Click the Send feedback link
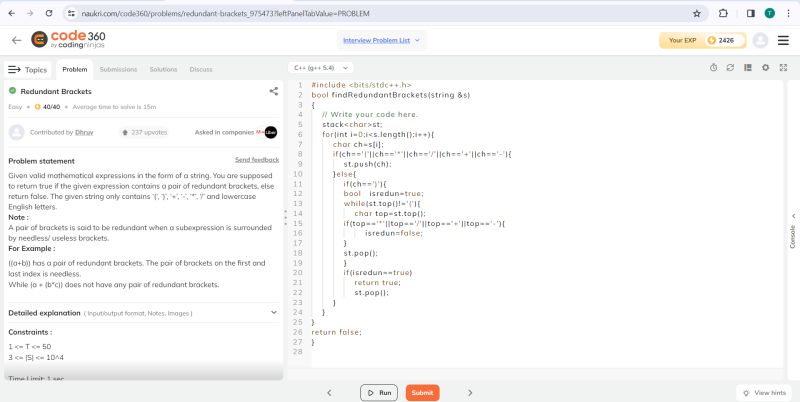 coord(257,160)
